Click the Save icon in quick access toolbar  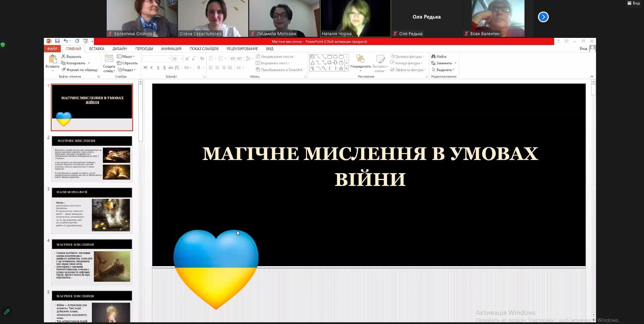[57, 41]
